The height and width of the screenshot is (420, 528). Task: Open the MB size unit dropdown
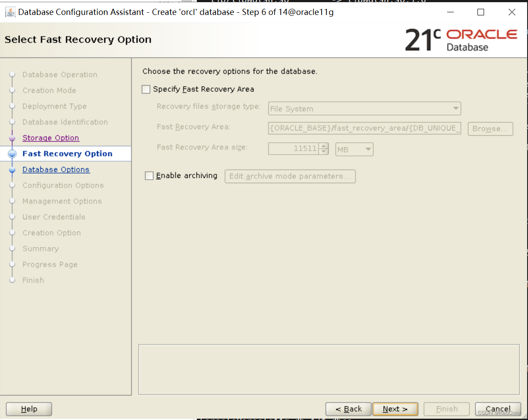coord(354,149)
